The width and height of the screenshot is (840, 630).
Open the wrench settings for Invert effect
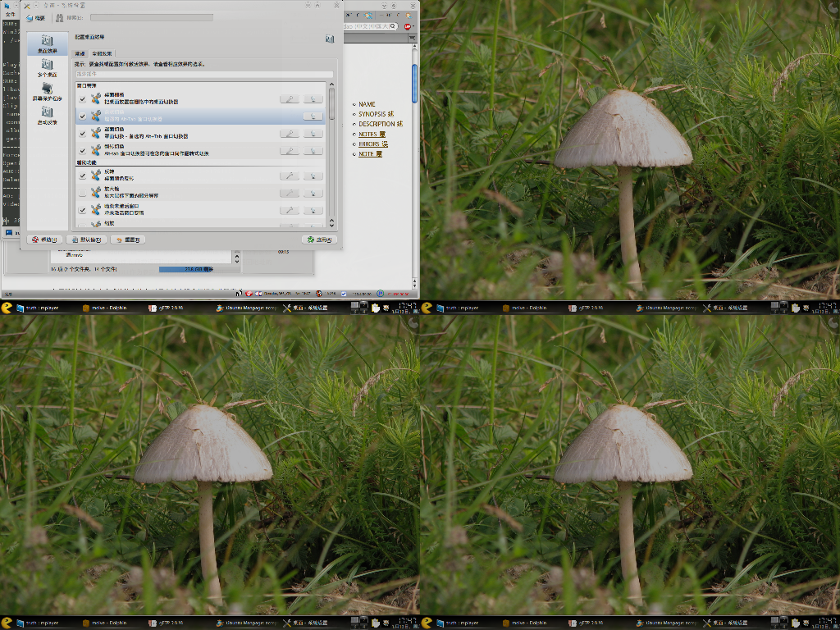[x=290, y=176]
